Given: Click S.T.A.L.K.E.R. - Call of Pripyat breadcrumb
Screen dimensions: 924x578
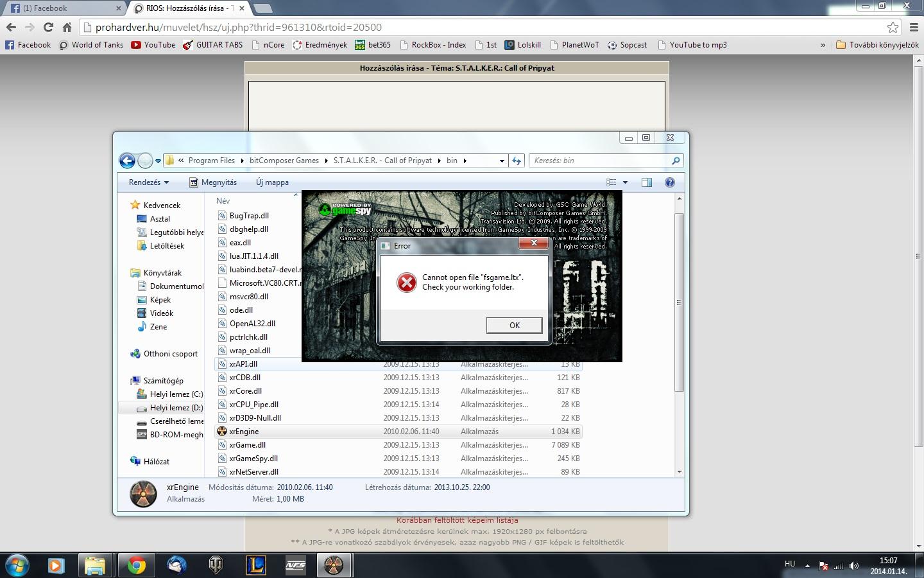Looking at the screenshot, I should [382, 161].
